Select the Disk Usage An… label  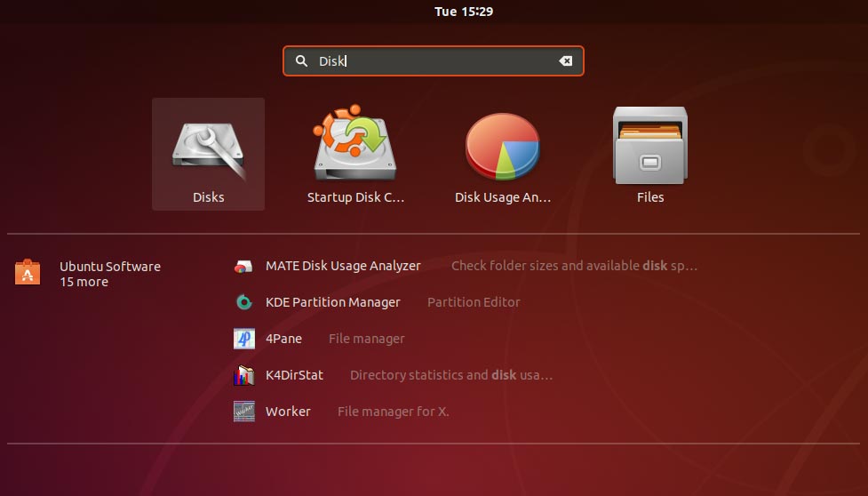coord(503,197)
